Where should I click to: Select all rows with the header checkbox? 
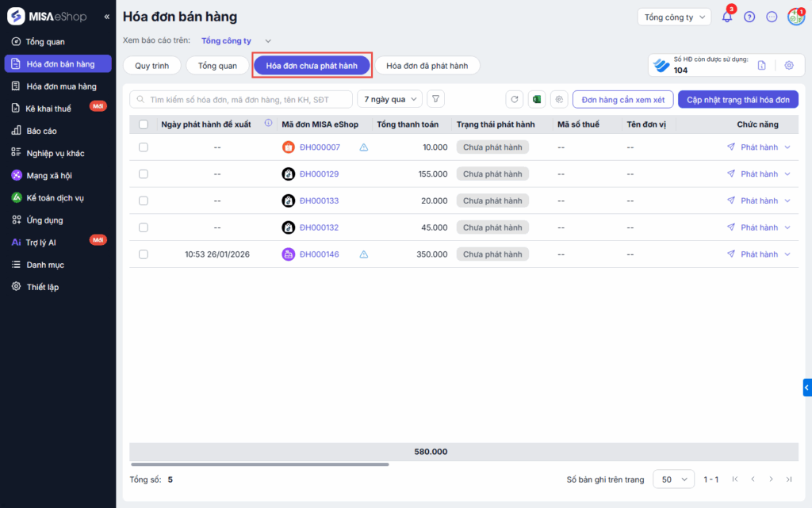tap(144, 124)
